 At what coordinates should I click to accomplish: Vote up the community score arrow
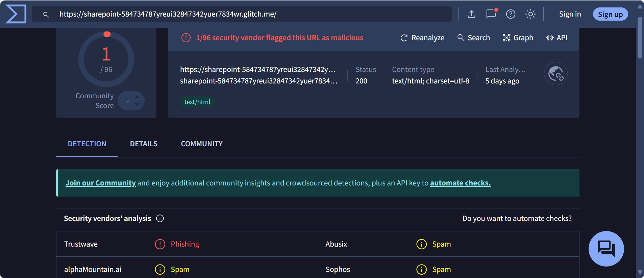[x=137, y=97]
